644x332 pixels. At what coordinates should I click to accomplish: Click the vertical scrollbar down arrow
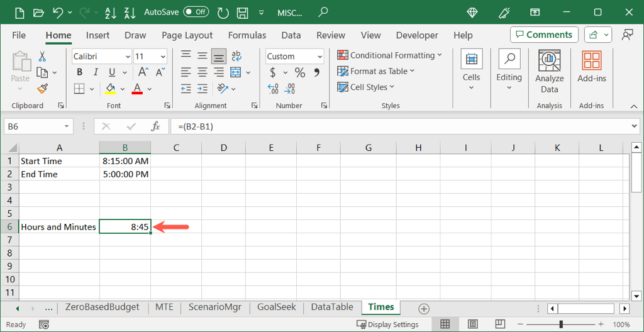pyautogui.click(x=636, y=296)
